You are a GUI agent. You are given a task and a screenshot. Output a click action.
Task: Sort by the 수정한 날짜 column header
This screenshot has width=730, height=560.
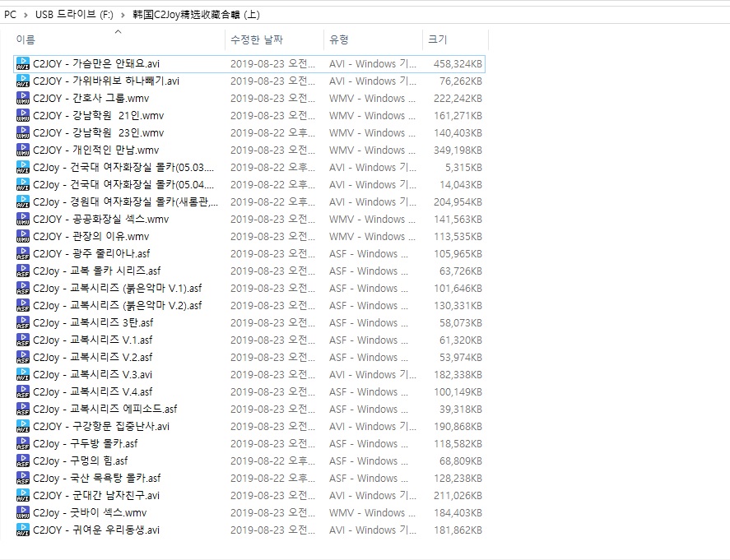click(x=257, y=39)
